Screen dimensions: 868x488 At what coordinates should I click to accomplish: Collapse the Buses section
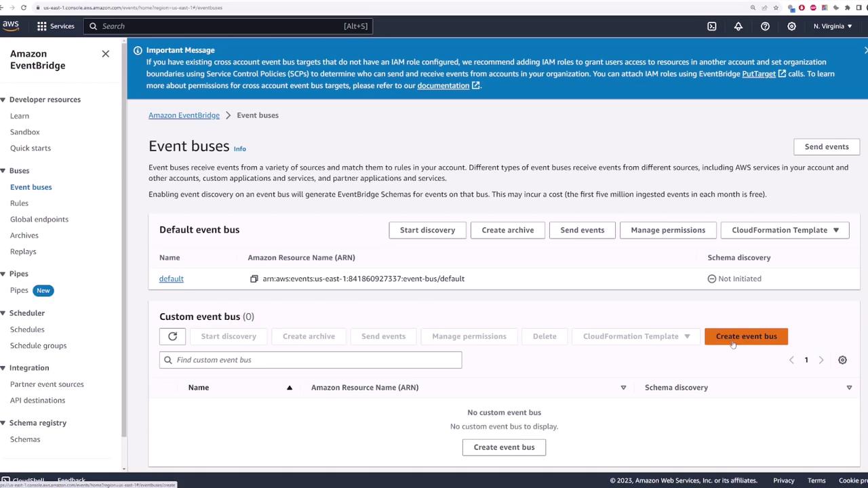tap(3, 171)
